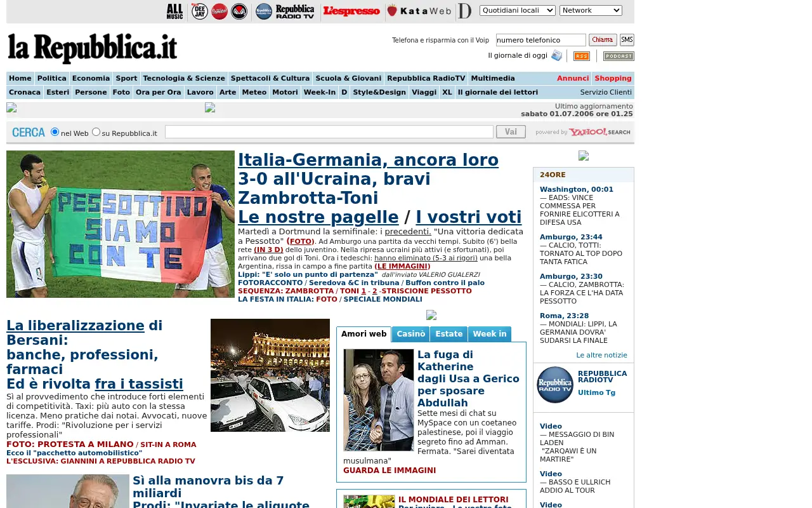Image resolution: width=812 pixels, height=508 pixels.
Task: Open the 'Network' dropdown
Action: click(x=591, y=10)
